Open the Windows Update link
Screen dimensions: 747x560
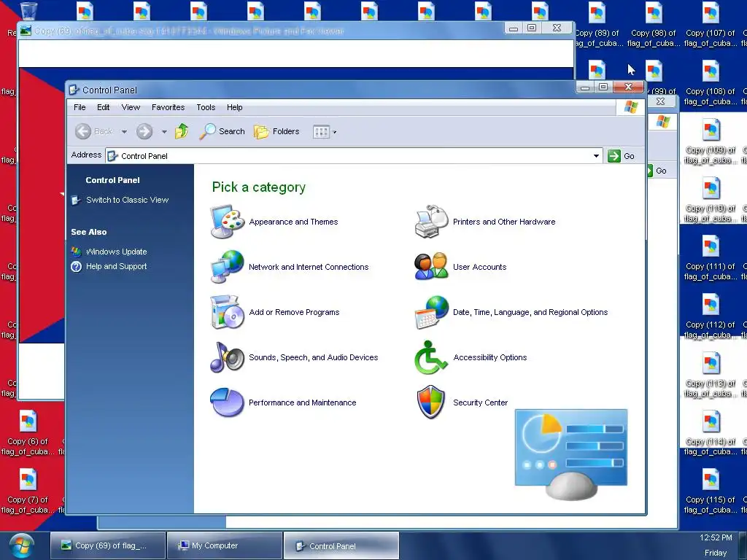pos(116,252)
